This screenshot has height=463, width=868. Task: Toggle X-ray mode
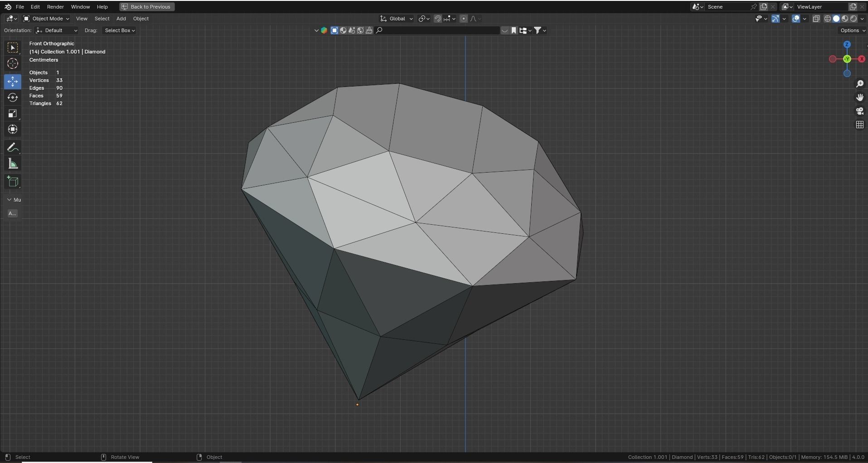816,19
